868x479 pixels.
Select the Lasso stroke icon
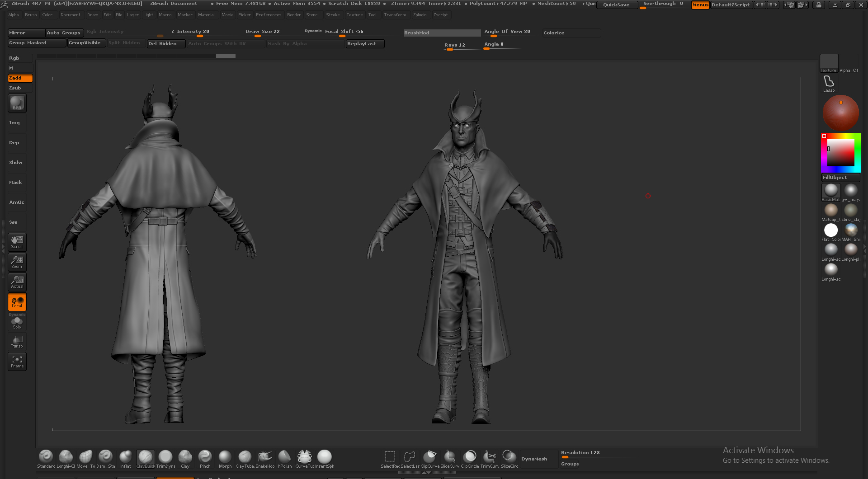point(829,84)
